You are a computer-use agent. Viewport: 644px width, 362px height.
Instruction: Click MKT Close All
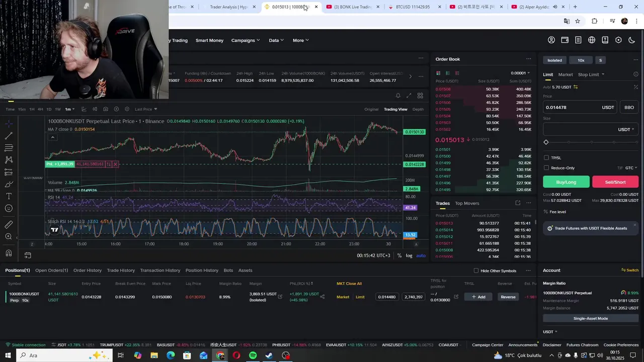pos(349,284)
